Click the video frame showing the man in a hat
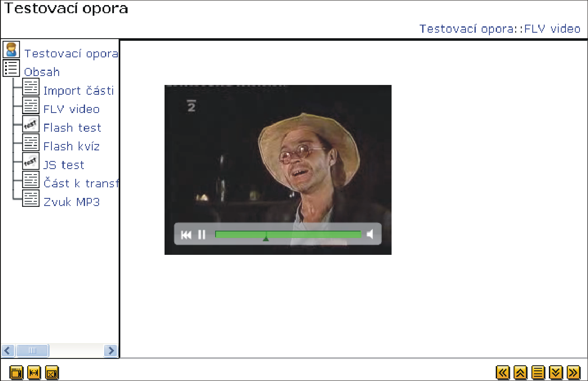Screen dimensions: 588x381 click(278, 170)
